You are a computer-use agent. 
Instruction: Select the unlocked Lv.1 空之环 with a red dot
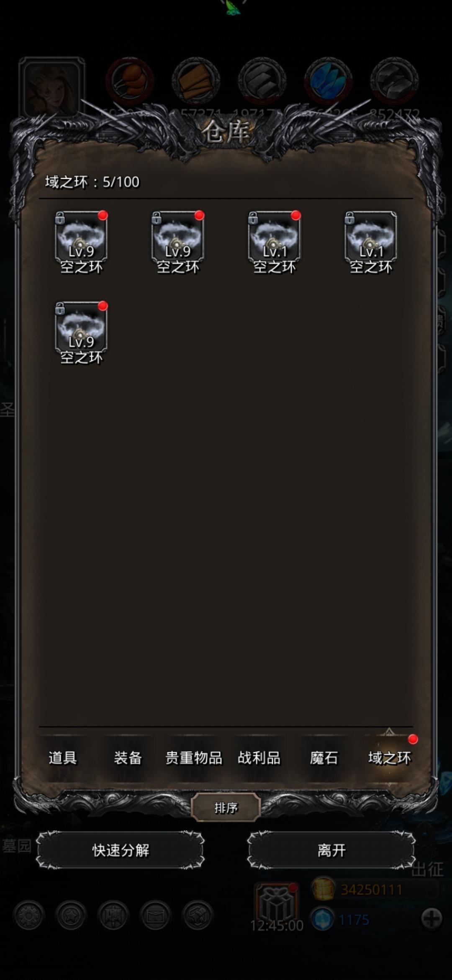pos(274,242)
